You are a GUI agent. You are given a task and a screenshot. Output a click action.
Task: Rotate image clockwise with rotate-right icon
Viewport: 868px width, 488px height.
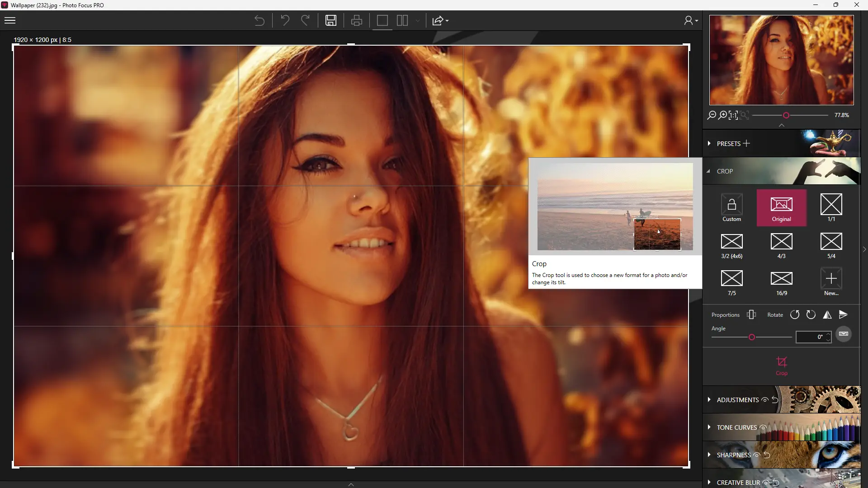811,315
